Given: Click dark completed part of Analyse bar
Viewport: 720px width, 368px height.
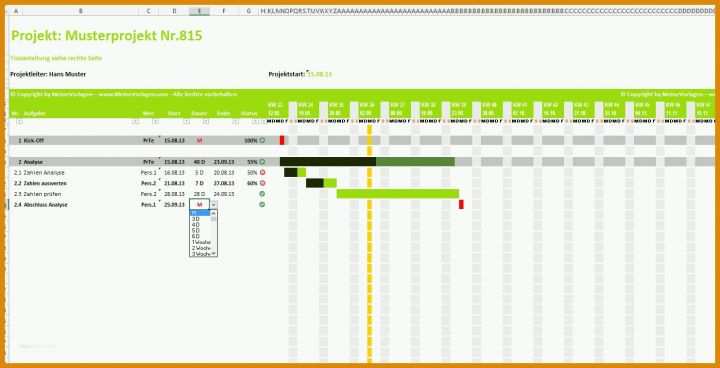Looking at the screenshot, I should click(328, 162).
